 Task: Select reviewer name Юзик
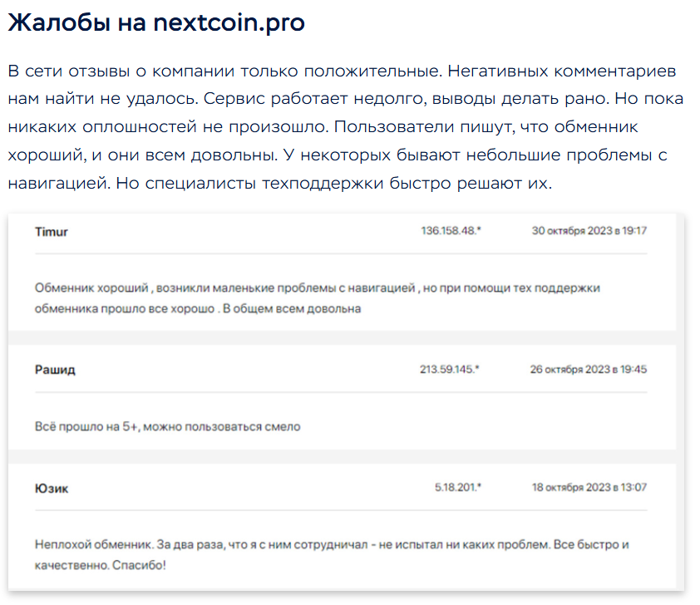52,489
